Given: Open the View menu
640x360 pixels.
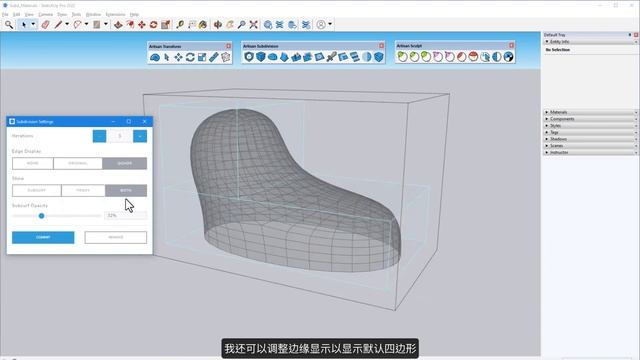Looking at the screenshot, I should coord(29,14).
